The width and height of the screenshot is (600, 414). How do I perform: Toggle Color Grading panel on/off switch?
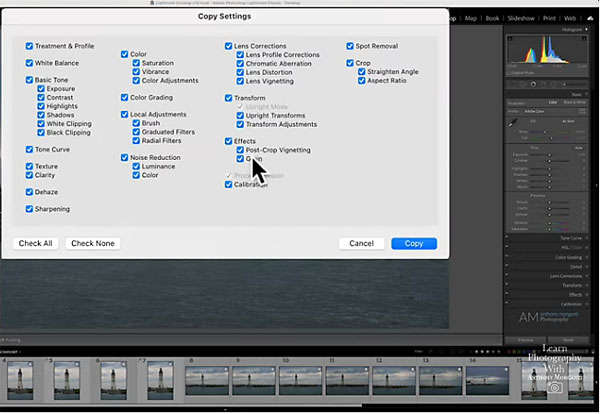click(x=507, y=257)
